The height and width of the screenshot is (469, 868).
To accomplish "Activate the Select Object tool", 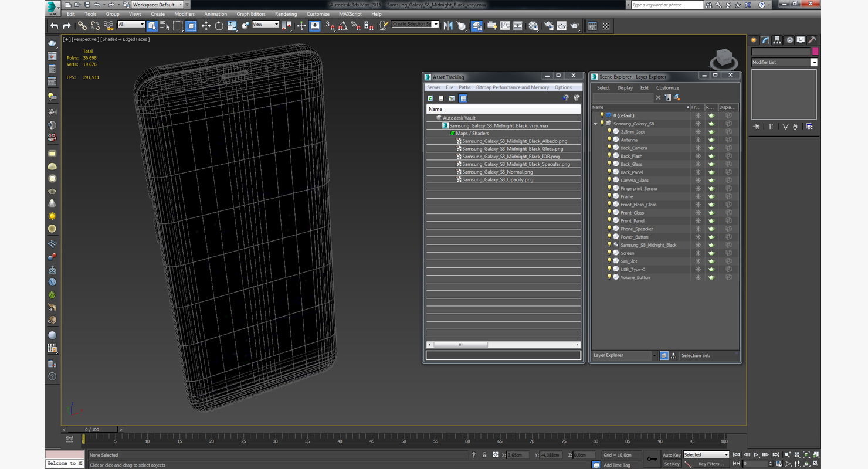I will point(152,26).
